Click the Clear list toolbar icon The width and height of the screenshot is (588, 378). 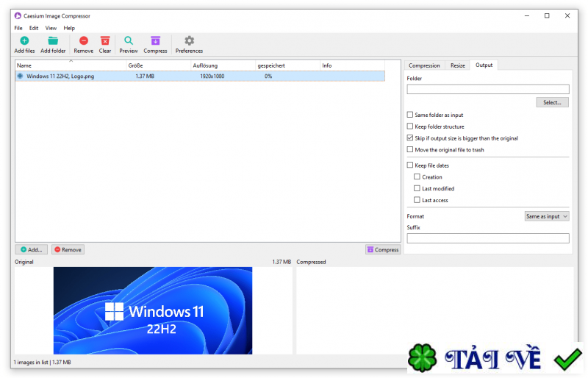pyautogui.click(x=105, y=41)
